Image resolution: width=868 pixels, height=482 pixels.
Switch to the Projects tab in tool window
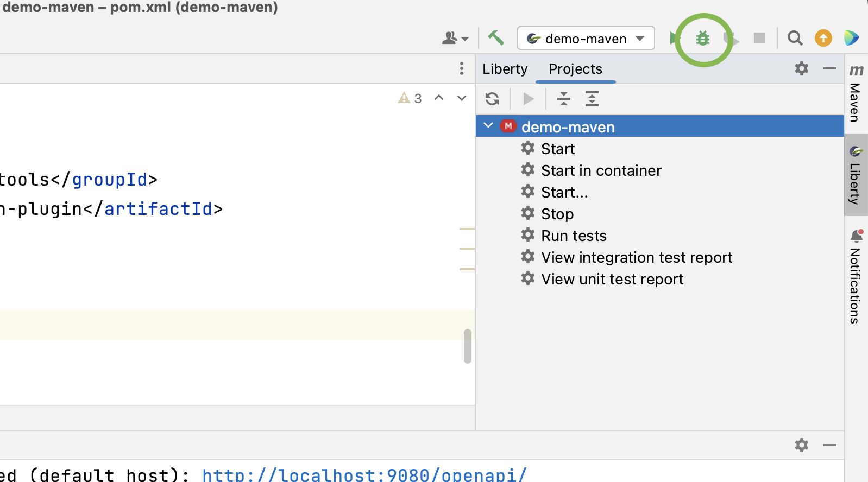point(575,69)
